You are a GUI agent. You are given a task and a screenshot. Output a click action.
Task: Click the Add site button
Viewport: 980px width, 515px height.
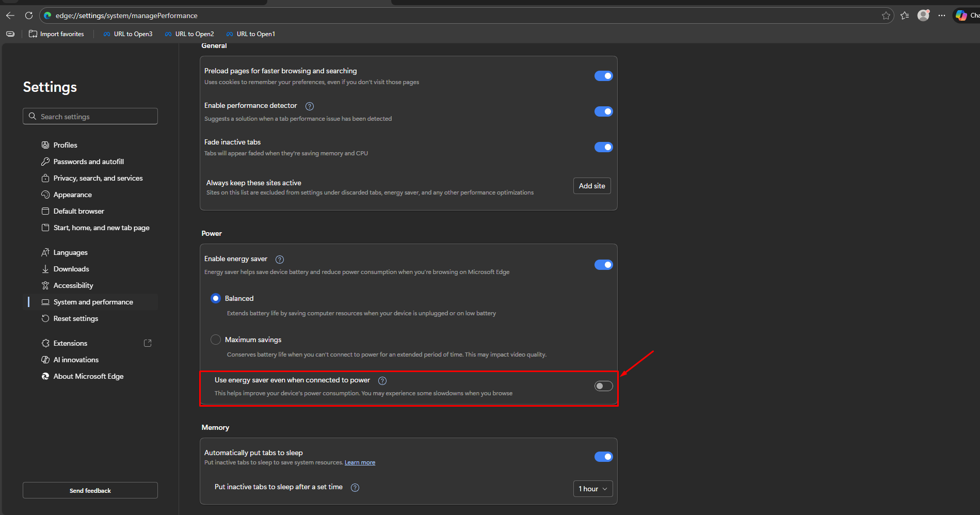click(592, 186)
